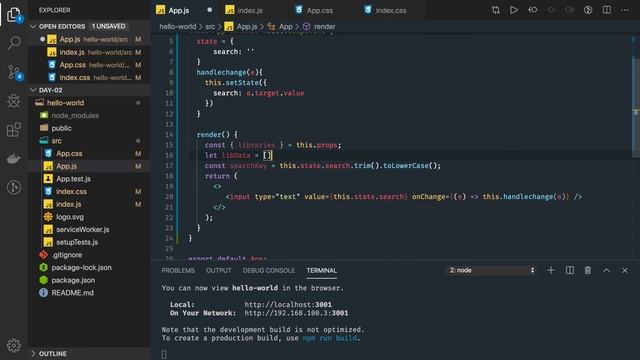Select the terminal dropdown '2: node'
This screenshot has height=360, width=640.
tap(491, 270)
